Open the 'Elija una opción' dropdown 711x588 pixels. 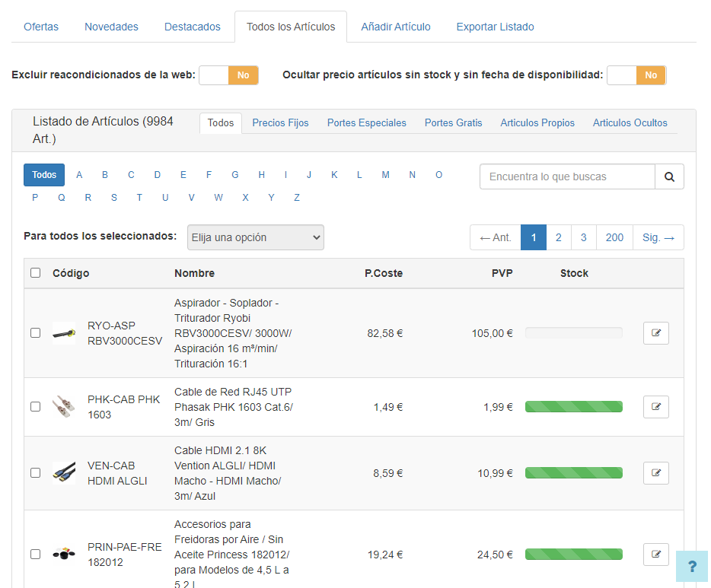[x=256, y=237]
